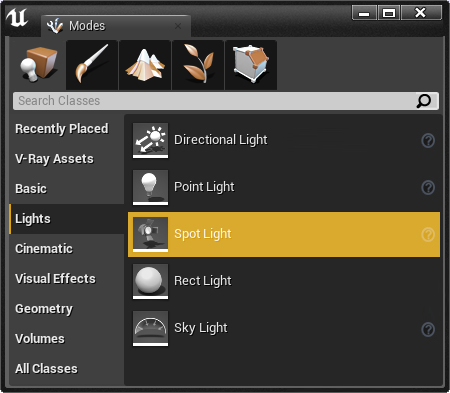
Task: Choose the Rect Light entry
Action: click(x=284, y=281)
